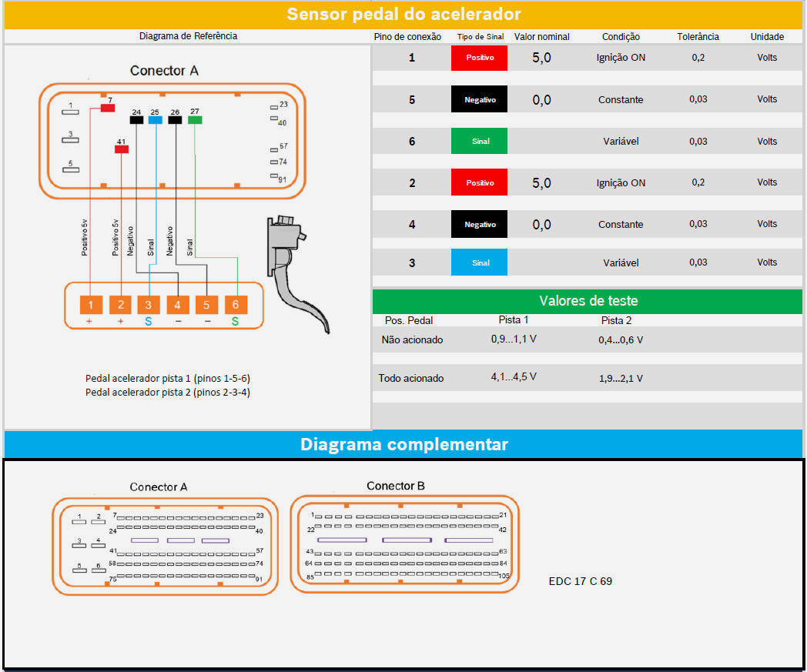The image size is (807, 672).
Task: Click the EDC 17 C 69 label
Action: 580,581
